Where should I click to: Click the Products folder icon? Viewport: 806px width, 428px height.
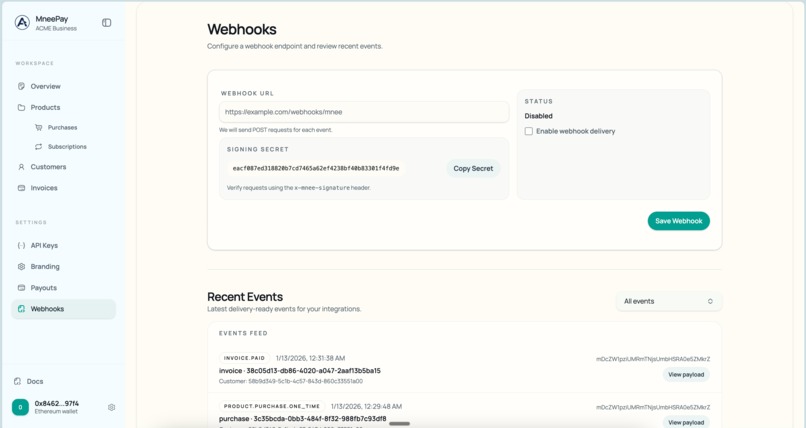21,107
